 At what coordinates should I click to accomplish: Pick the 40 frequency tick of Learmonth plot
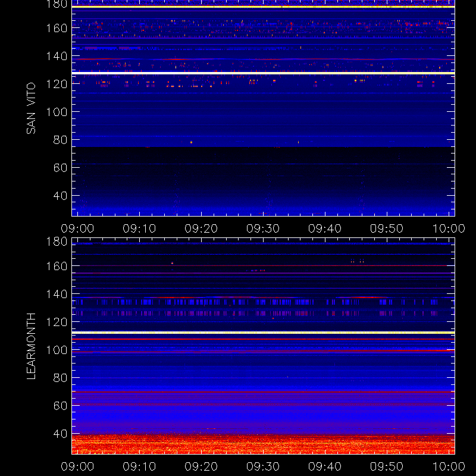60,434
